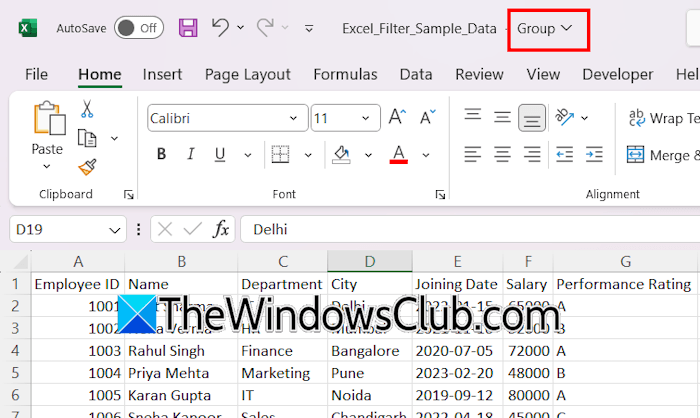
Task: Align text left
Action: pos(472,155)
